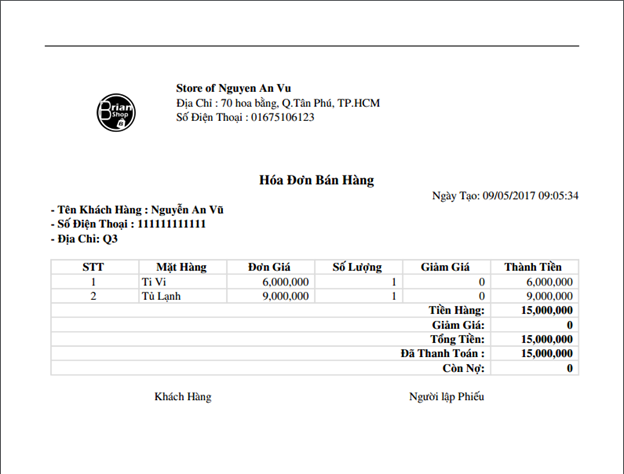The height and width of the screenshot is (474, 624).
Task: Click the Còn Nợ value 0
Action: (x=569, y=368)
